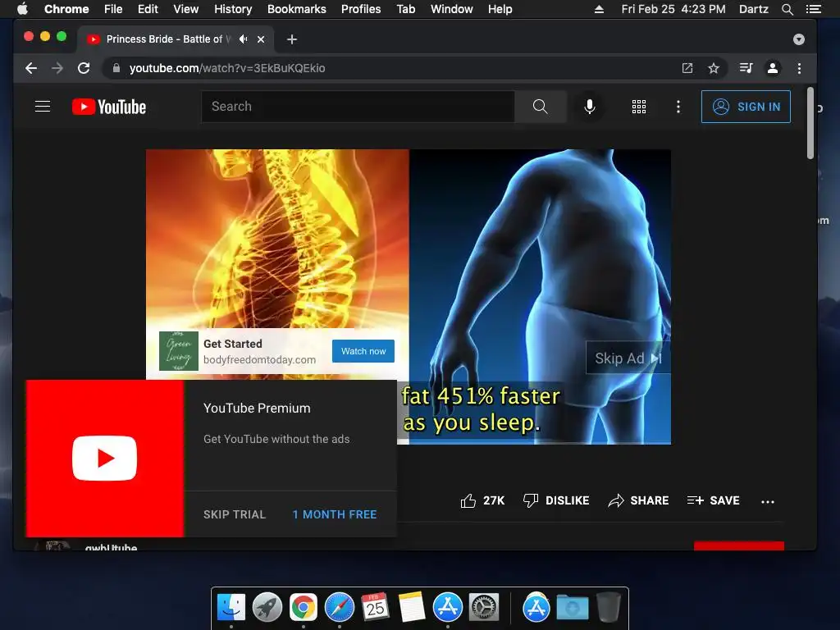This screenshot has height=630, width=840.
Task: Open the tab search dropdown arrow
Action: pyautogui.click(x=799, y=39)
